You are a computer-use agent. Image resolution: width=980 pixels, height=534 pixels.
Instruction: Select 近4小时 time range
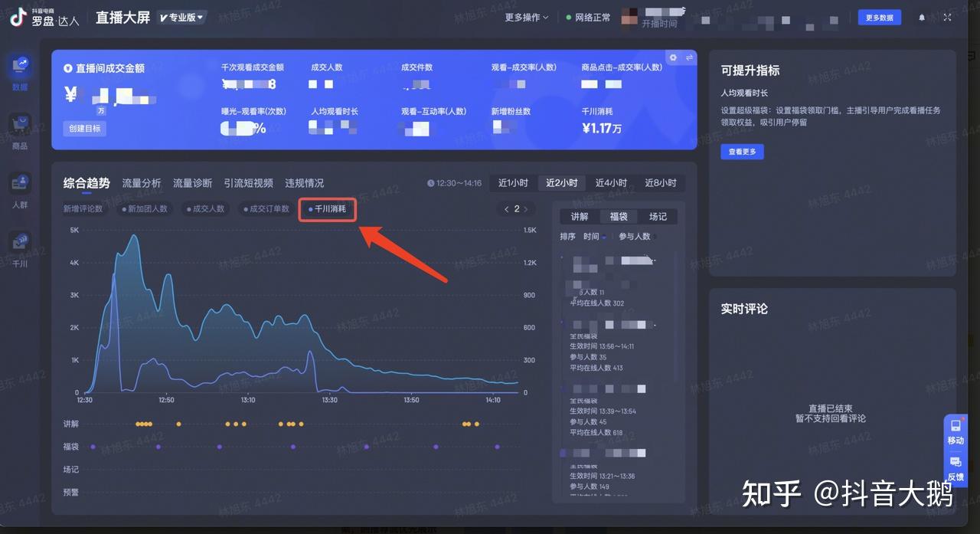pyautogui.click(x=611, y=183)
